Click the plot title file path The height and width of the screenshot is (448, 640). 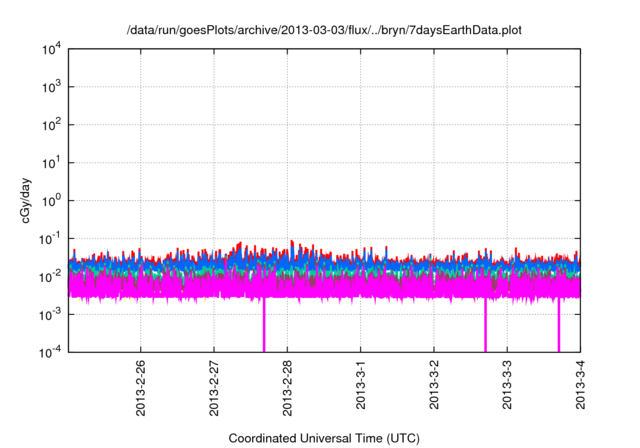324,30
